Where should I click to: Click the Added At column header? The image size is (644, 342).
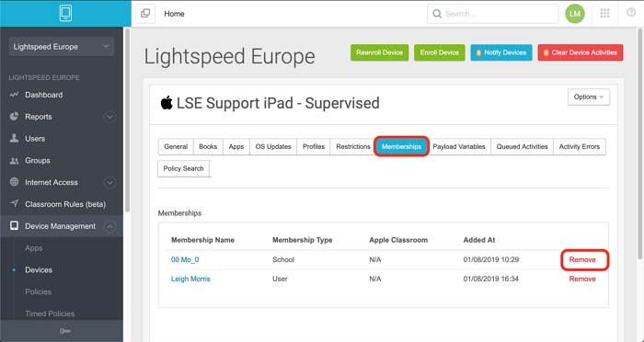tap(479, 240)
